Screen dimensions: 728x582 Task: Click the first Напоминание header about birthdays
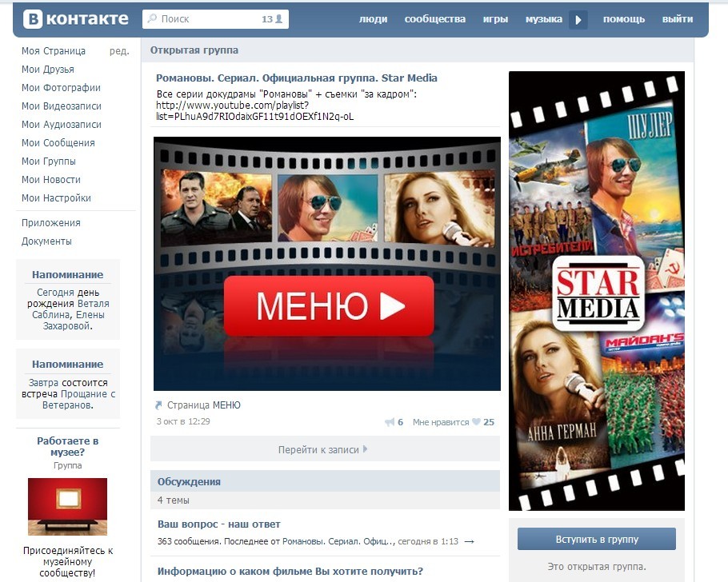[x=68, y=275]
